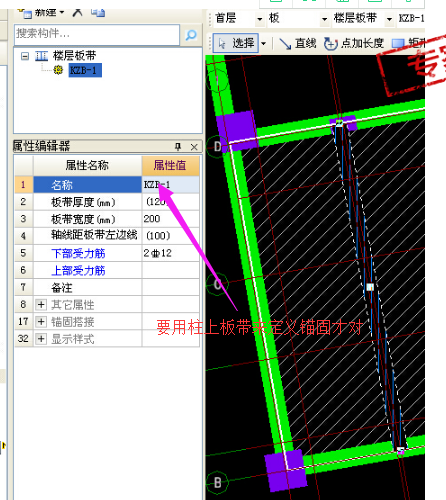Screen dimensions: 446x500
Task: Click the delete component X icon
Action: tap(77, 12)
